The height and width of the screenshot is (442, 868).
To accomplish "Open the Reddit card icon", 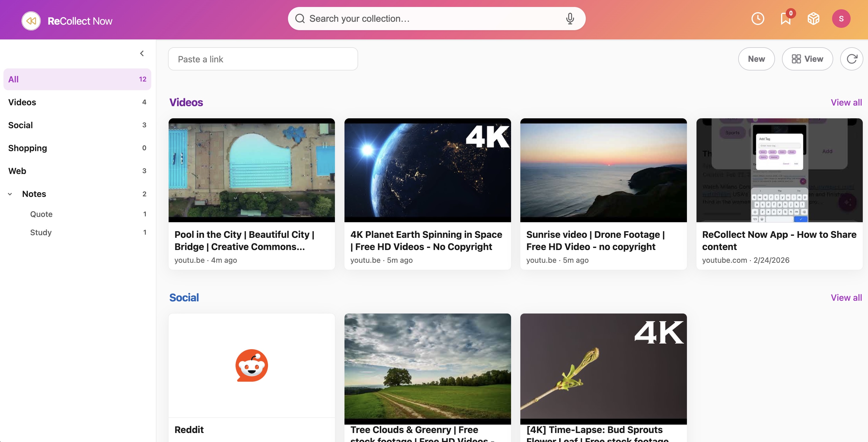I will pos(252,365).
